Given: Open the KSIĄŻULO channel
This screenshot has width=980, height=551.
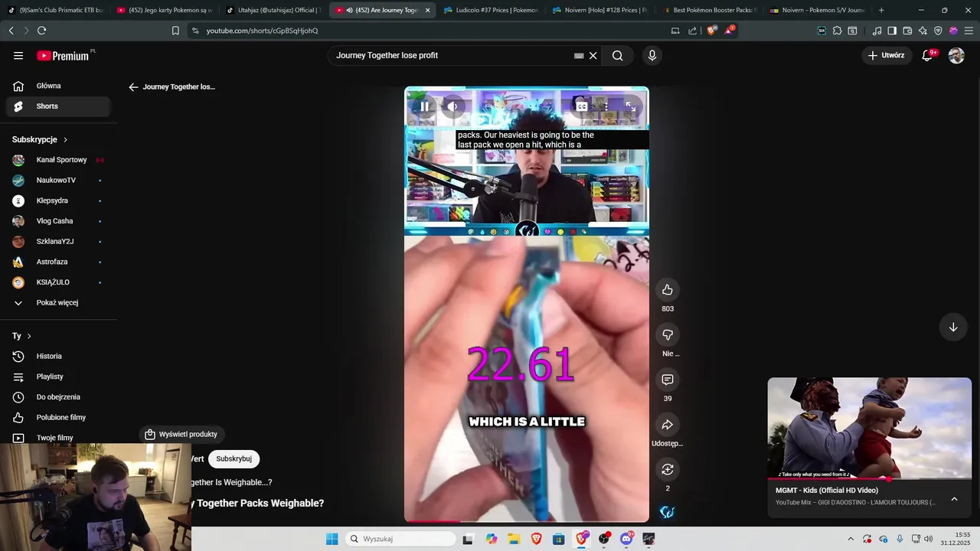Looking at the screenshot, I should coord(58,282).
